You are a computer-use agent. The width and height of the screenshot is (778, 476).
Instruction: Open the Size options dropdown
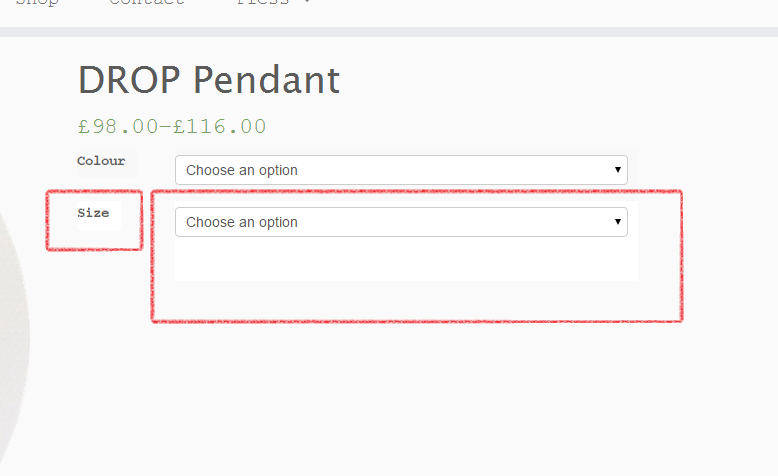click(x=401, y=222)
